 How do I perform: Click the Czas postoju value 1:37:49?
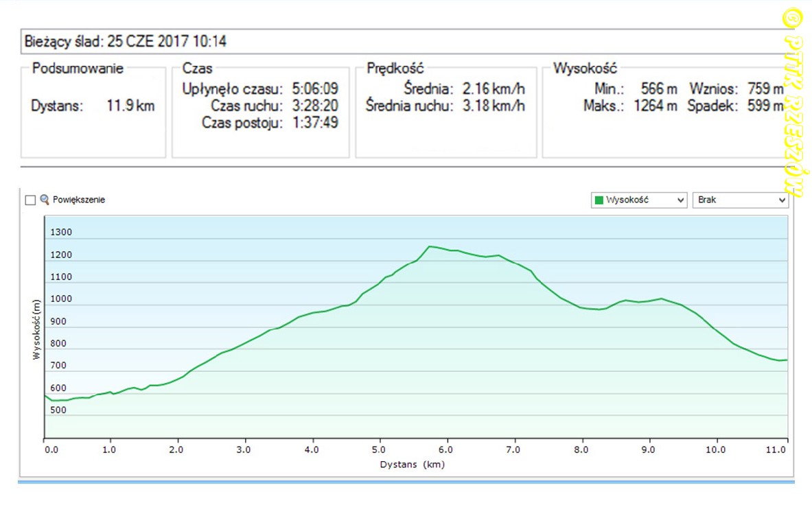314,123
